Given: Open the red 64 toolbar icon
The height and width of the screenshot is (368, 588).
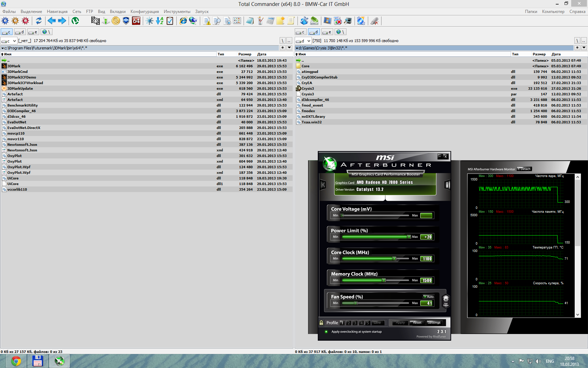Looking at the screenshot, I should pos(136,21).
